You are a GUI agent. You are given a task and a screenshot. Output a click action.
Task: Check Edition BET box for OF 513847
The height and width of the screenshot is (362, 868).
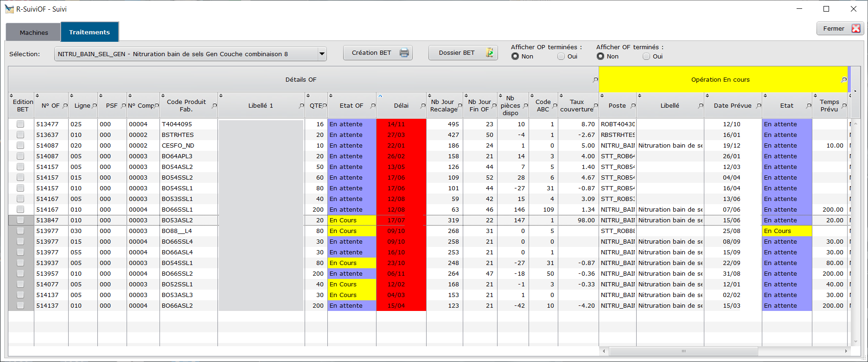point(20,220)
